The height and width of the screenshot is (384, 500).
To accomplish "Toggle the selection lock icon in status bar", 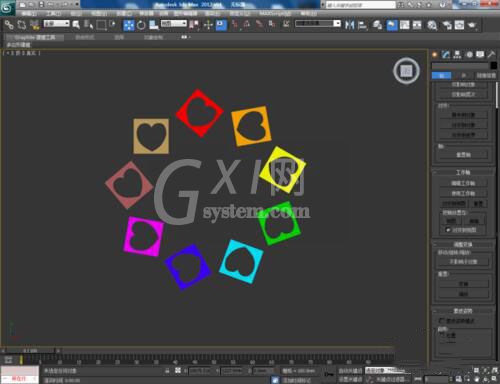I will [167, 370].
